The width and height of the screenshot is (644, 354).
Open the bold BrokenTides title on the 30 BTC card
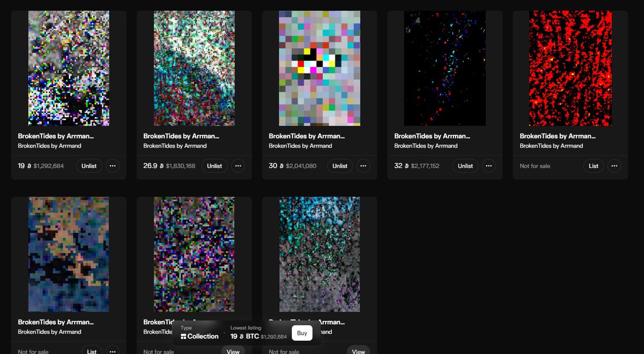pos(306,136)
